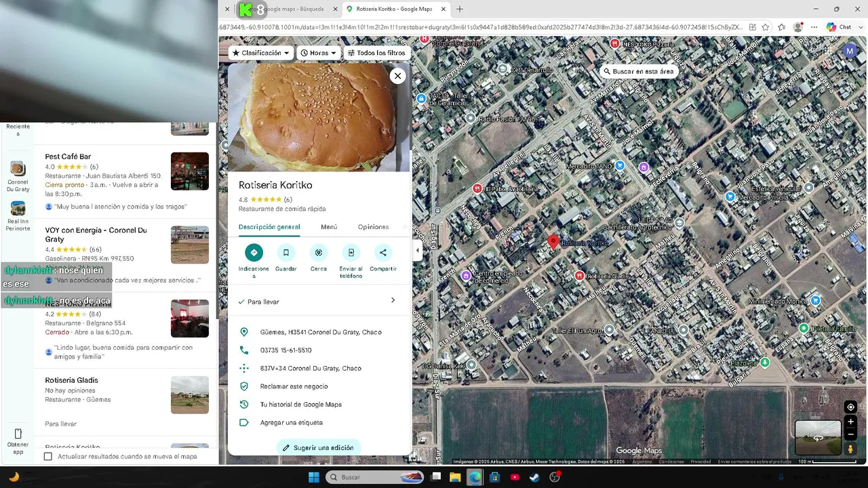Click the Windows taskbar Buscar search box
Image resolution: width=868 pixels, height=488 pixels.
click(x=376, y=477)
